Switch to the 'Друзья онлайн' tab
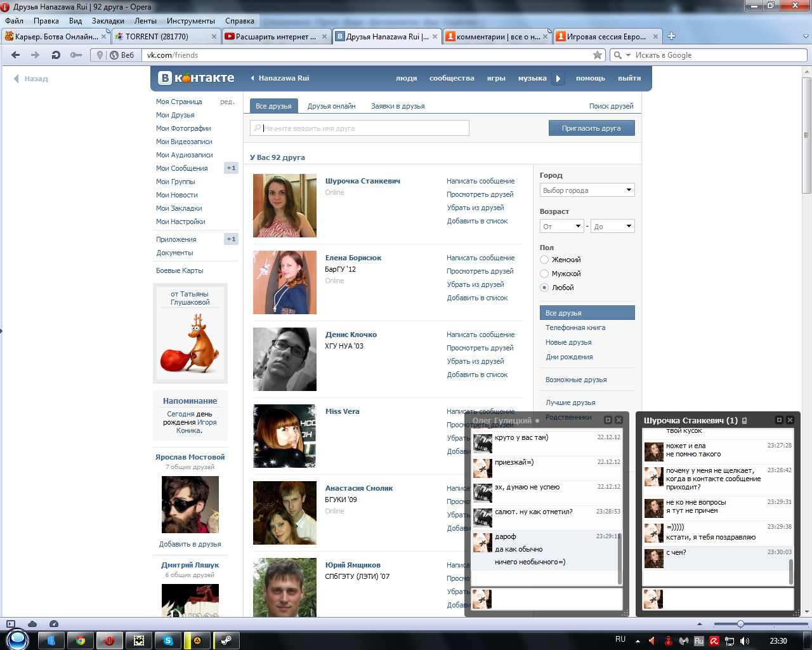This screenshot has width=812, height=650. tap(331, 106)
